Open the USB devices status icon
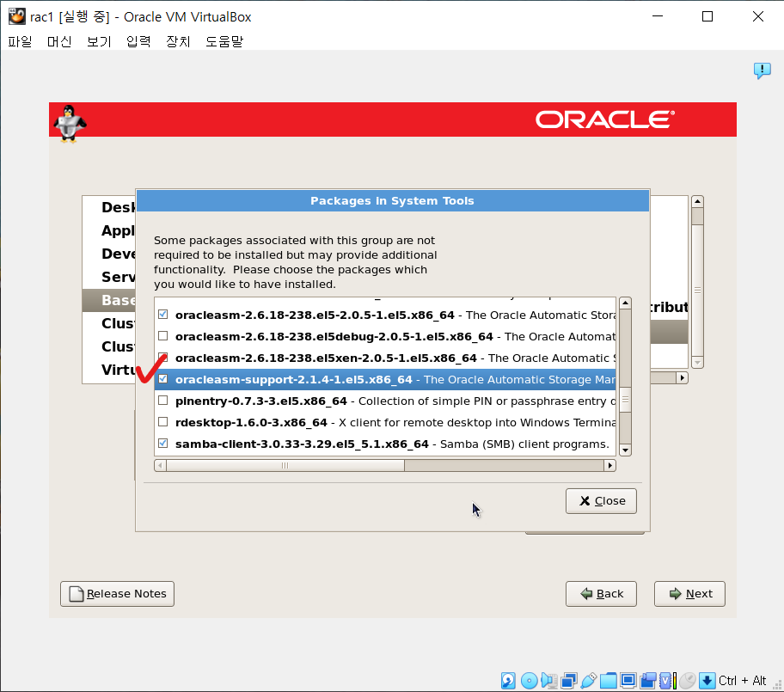784x692 pixels. click(x=589, y=681)
